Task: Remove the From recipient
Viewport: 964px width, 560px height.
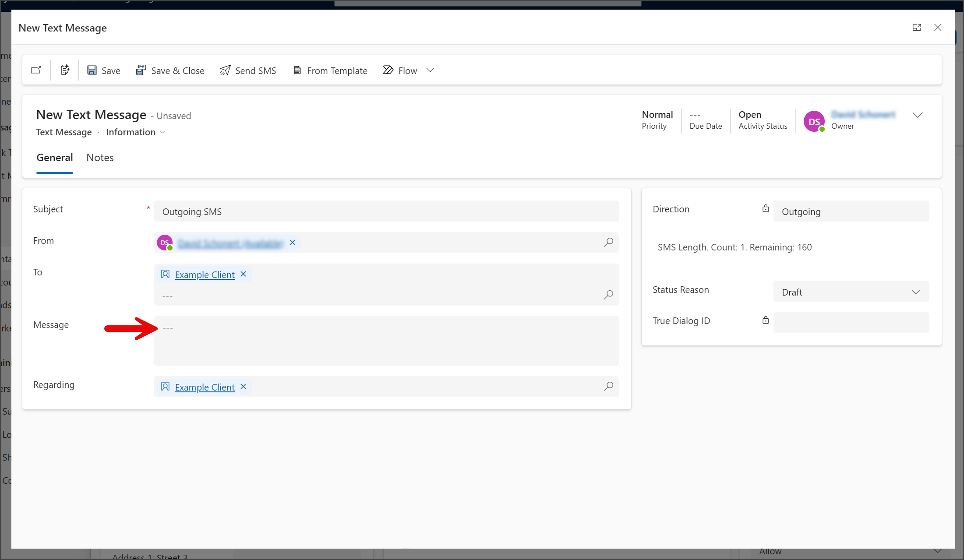Action: pos(293,243)
